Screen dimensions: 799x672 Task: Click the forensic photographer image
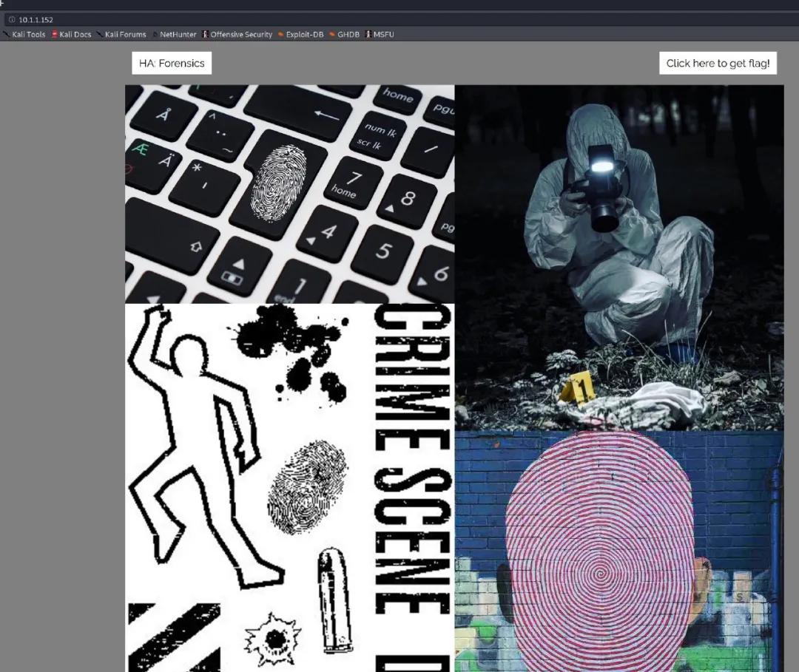619,257
